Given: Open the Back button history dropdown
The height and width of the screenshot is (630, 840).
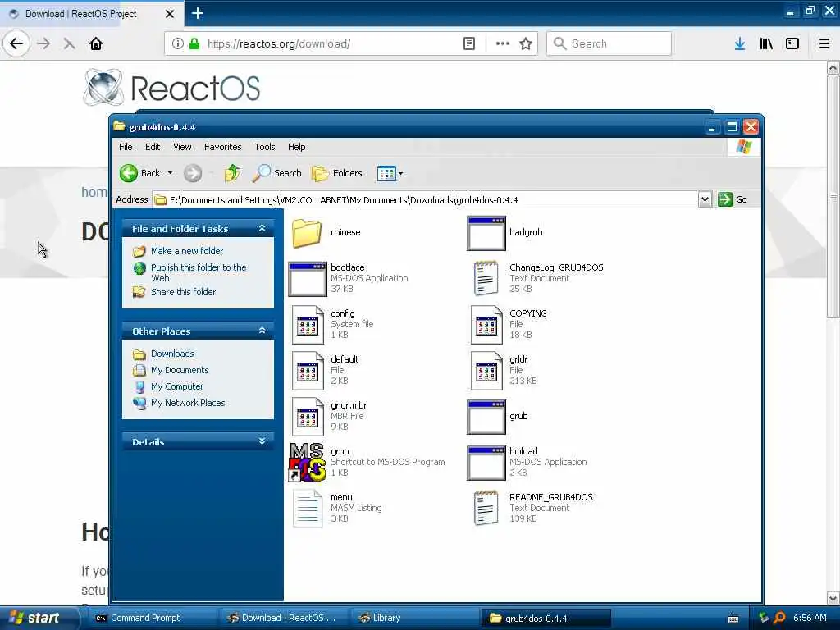Looking at the screenshot, I should pos(170,173).
